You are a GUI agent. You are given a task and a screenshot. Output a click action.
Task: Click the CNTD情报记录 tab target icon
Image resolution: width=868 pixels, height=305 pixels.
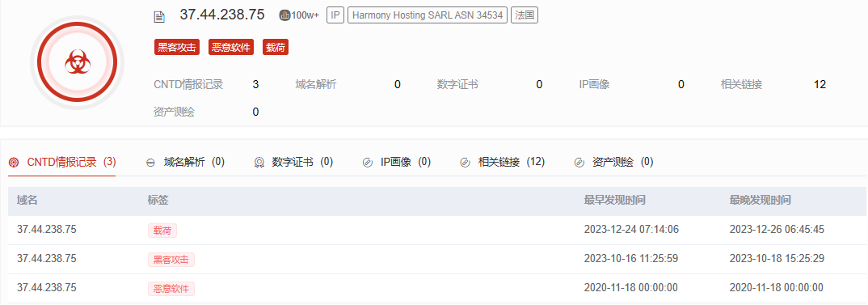tap(15, 163)
